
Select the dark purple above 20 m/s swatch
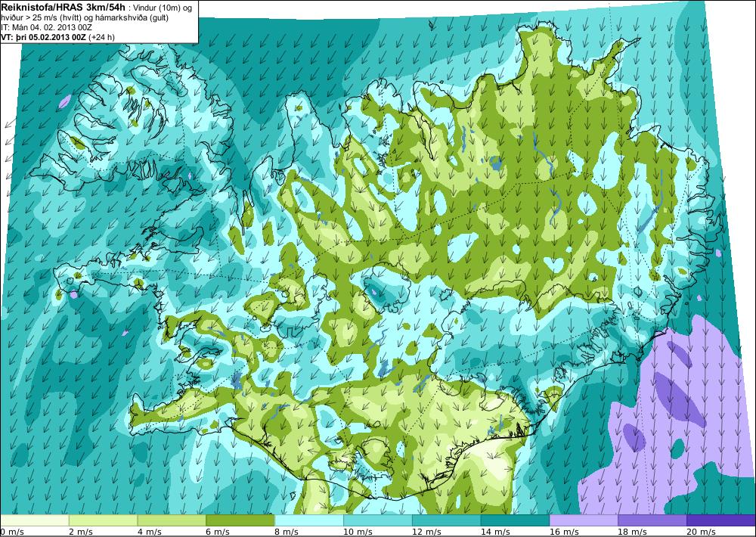[x=720, y=520]
